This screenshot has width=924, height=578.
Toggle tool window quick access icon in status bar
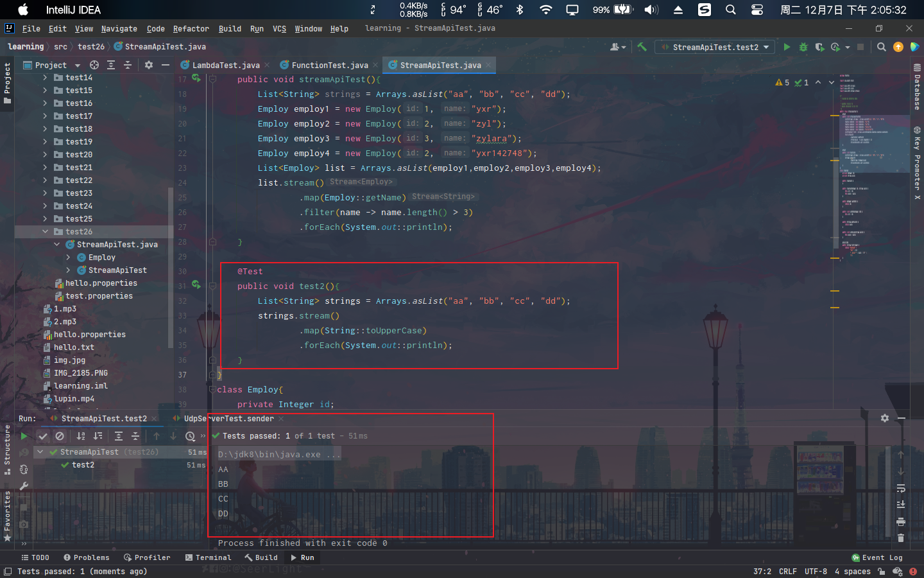pyautogui.click(x=7, y=572)
